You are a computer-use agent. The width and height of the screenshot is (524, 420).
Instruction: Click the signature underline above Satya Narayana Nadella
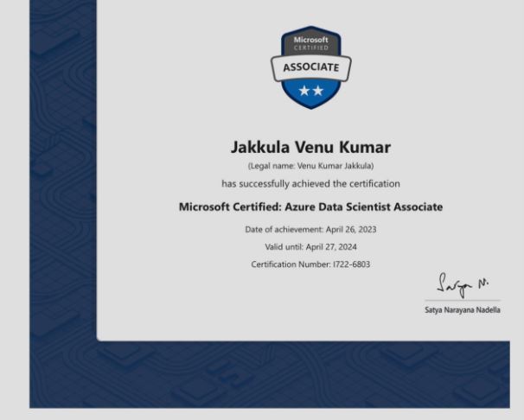(x=463, y=301)
